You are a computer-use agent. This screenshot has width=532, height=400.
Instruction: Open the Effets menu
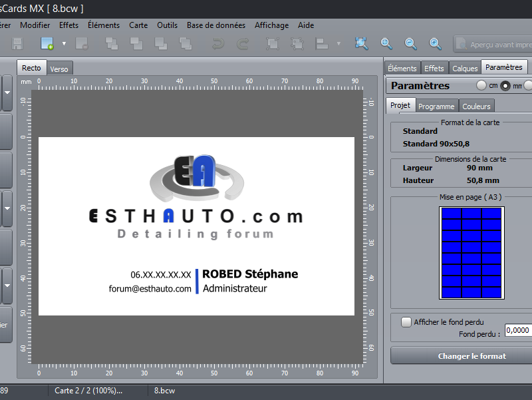click(x=68, y=25)
